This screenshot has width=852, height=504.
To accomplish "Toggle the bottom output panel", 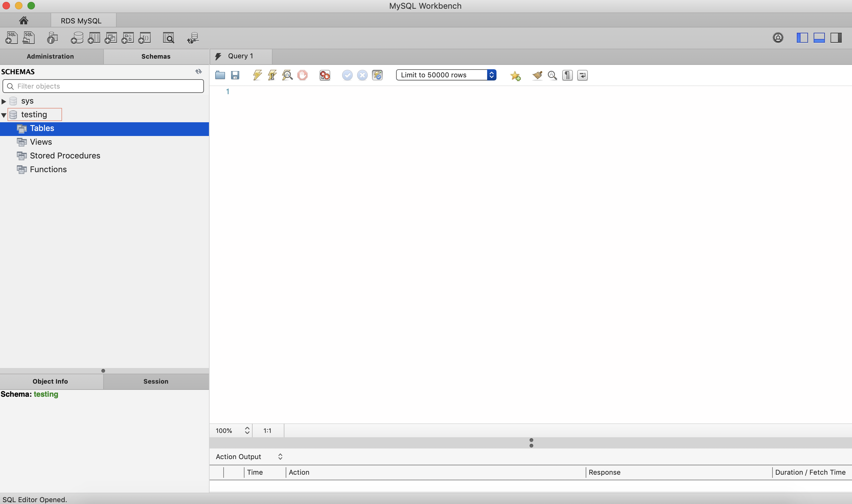I will [x=819, y=38].
